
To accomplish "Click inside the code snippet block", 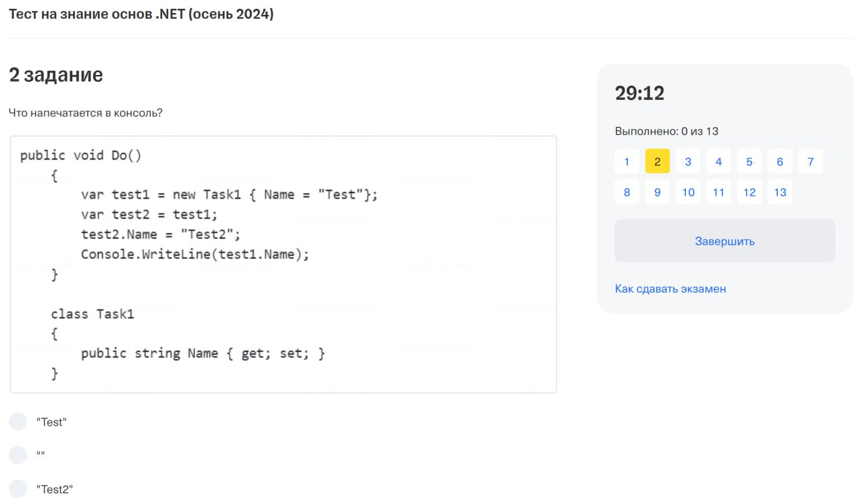I will tap(283, 264).
